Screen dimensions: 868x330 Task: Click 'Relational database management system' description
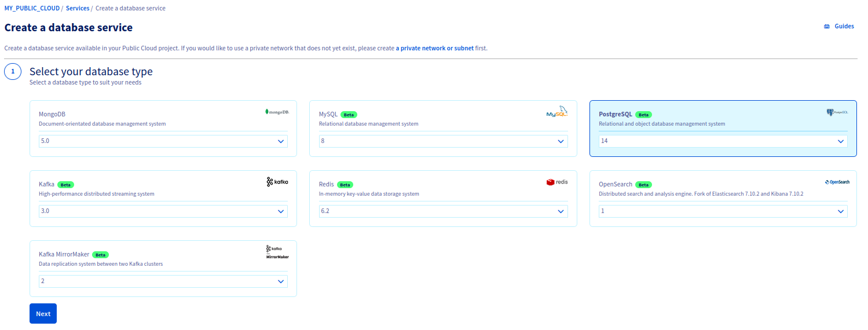(x=369, y=124)
